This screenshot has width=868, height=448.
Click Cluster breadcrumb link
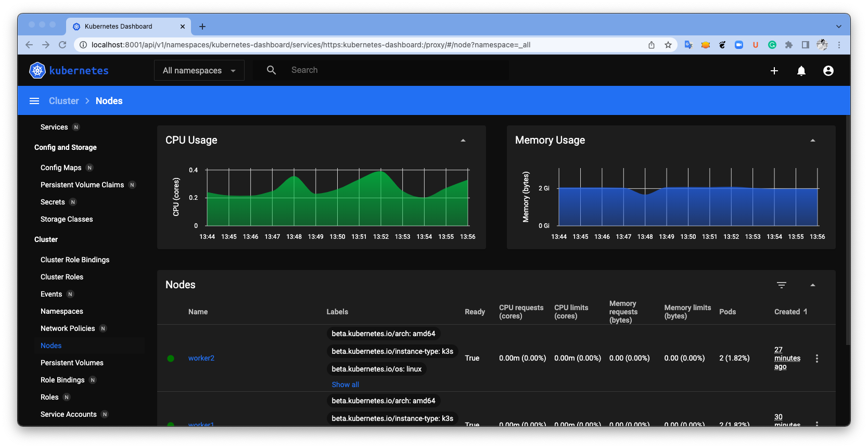pos(64,101)
